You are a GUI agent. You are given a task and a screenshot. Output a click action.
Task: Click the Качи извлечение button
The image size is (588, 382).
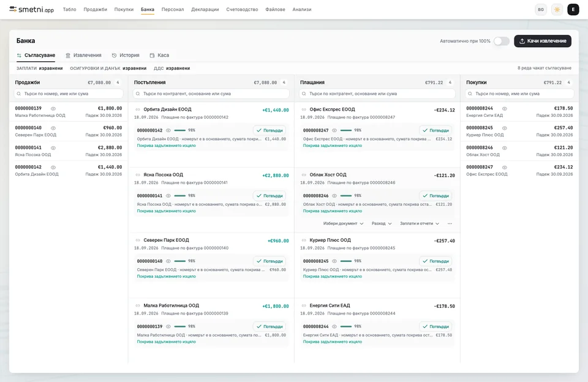[x=543, y=41]
